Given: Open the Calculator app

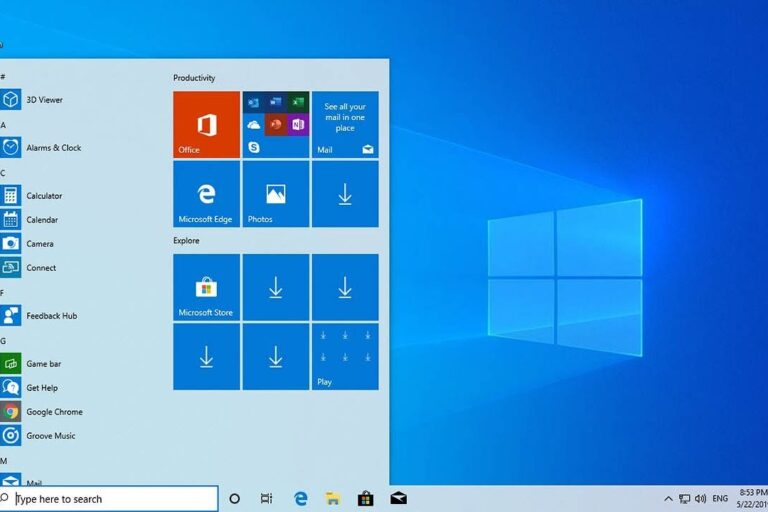Looking at the screenshot, I should [43, 196].
